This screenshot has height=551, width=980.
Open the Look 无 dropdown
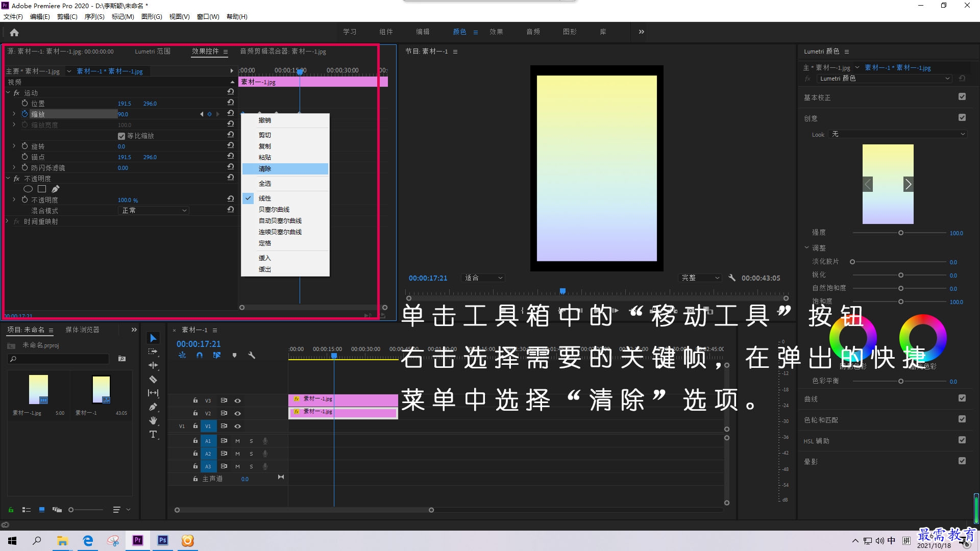898,134
